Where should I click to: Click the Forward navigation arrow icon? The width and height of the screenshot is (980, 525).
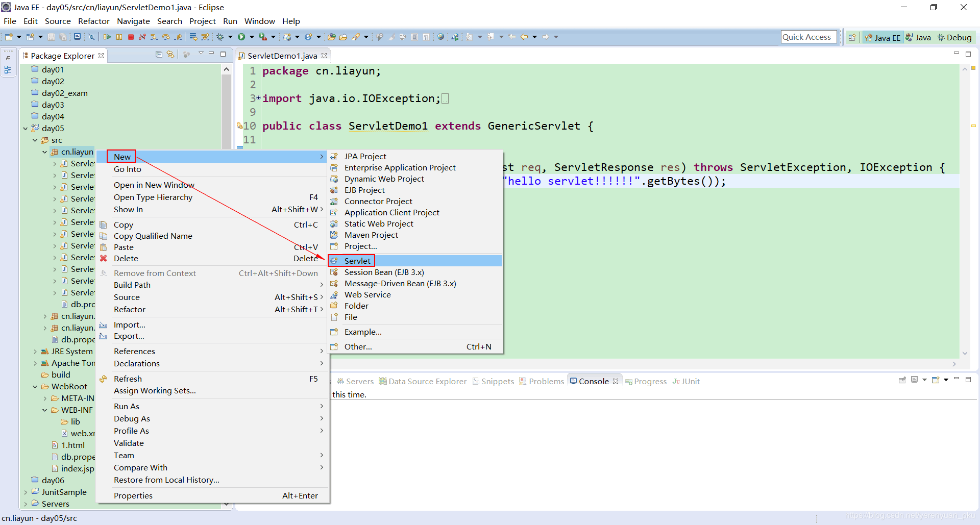[545, 37]
